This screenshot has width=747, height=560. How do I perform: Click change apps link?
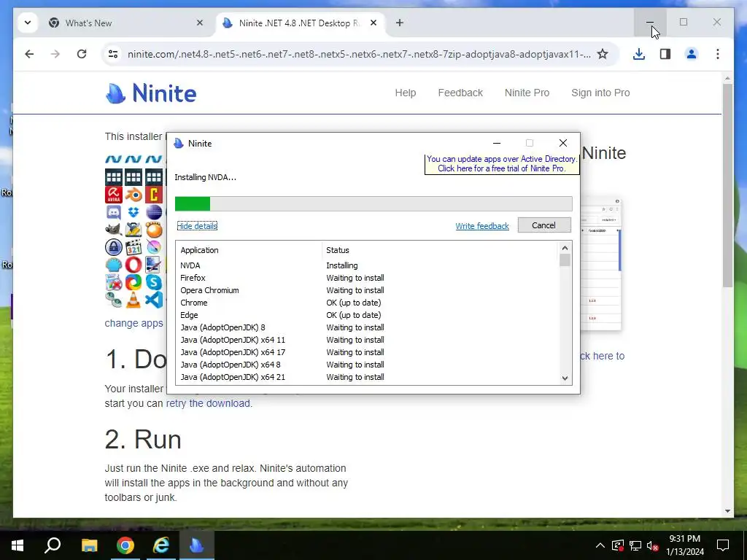[134, 323]
